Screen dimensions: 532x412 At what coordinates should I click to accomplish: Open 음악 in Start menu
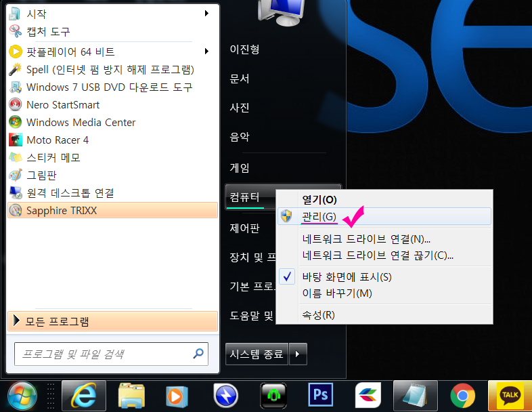[240, 137]
